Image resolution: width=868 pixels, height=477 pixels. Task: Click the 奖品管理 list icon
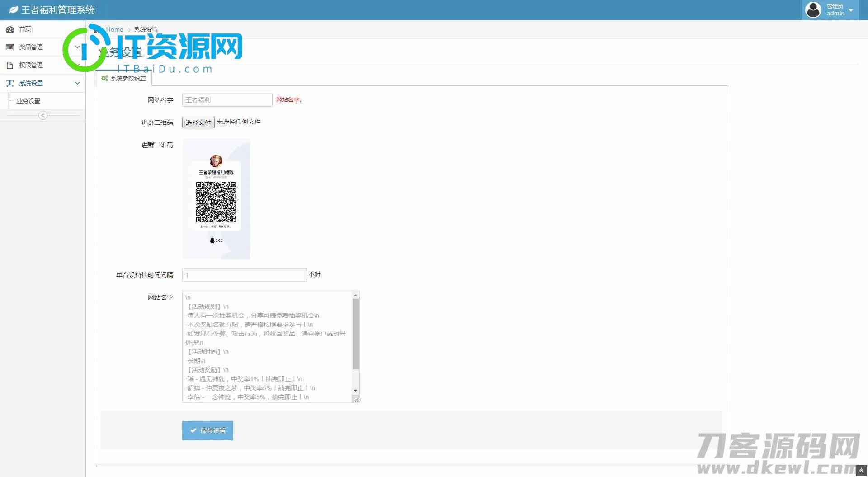[10, 47]
